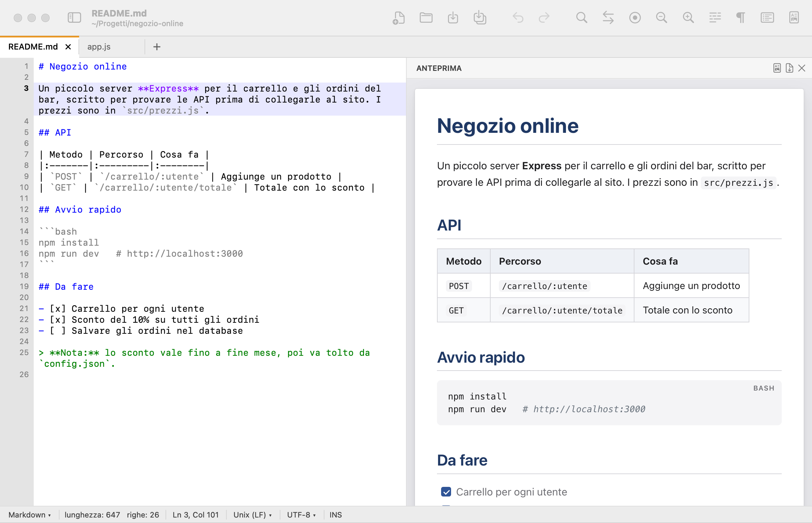The height and width of the screenshot is (523, 812).
Task: Click the '## Da fare' heading in editor
Action: click(x=66, y=287)
